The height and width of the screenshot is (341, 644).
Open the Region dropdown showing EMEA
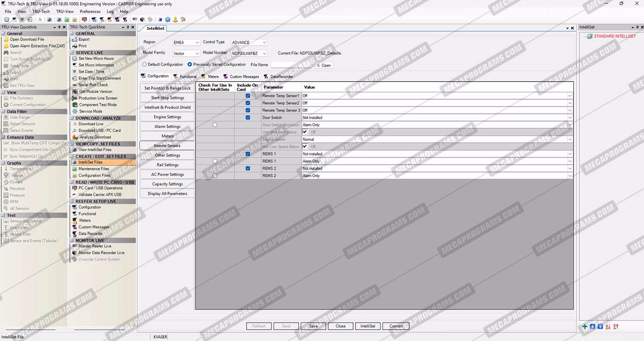186,42
